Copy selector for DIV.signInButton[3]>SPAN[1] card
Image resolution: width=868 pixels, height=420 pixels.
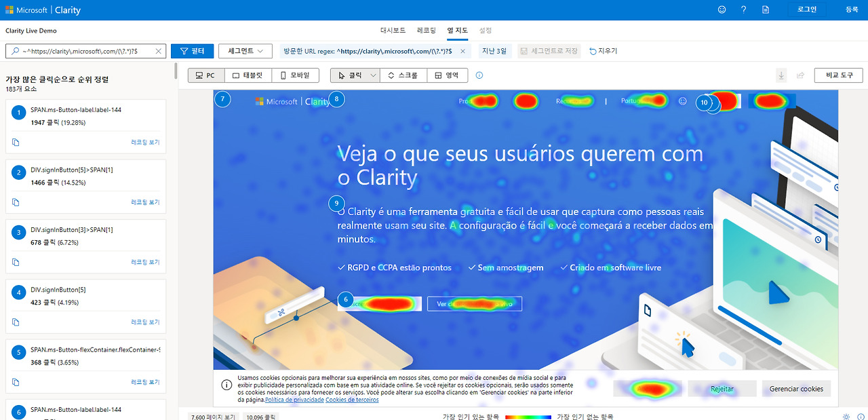click(x=16, y=262)
